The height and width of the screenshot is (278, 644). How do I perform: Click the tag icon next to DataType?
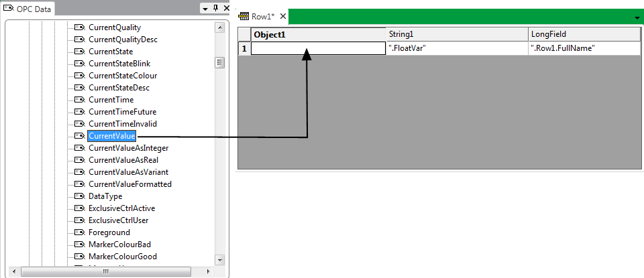coord(79,196)
